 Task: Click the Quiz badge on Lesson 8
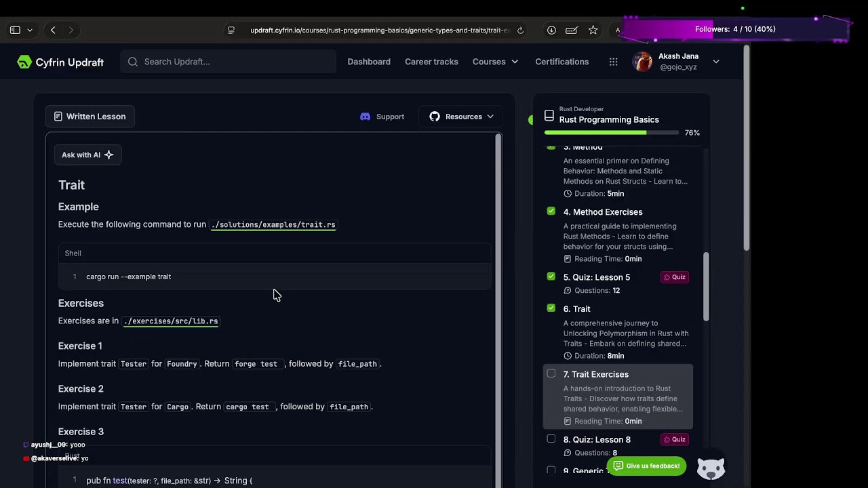click(x=675, y=439)
